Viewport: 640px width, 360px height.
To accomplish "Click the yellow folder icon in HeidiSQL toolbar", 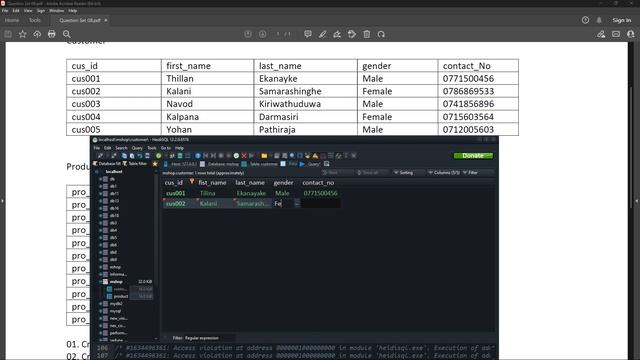I will coord(264,156).
